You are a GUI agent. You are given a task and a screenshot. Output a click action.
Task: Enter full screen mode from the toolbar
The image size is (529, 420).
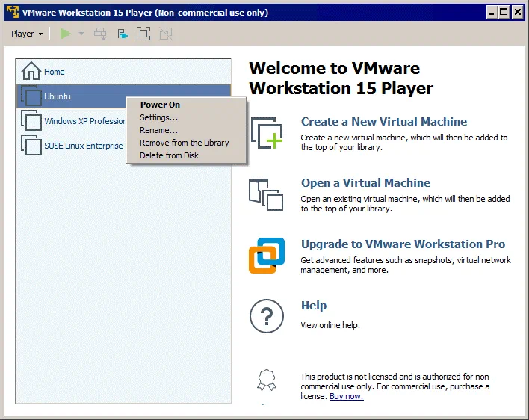coord(143,34)
